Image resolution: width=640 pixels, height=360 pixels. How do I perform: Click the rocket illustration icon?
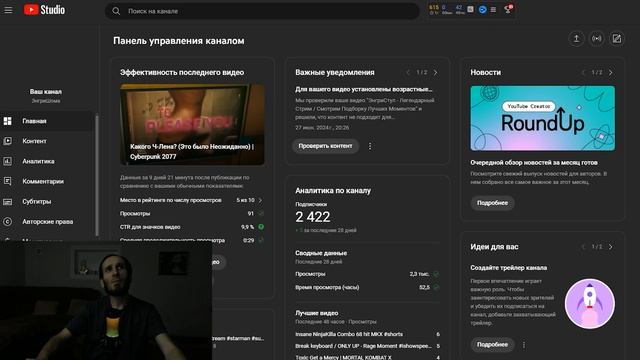(590, 304)
